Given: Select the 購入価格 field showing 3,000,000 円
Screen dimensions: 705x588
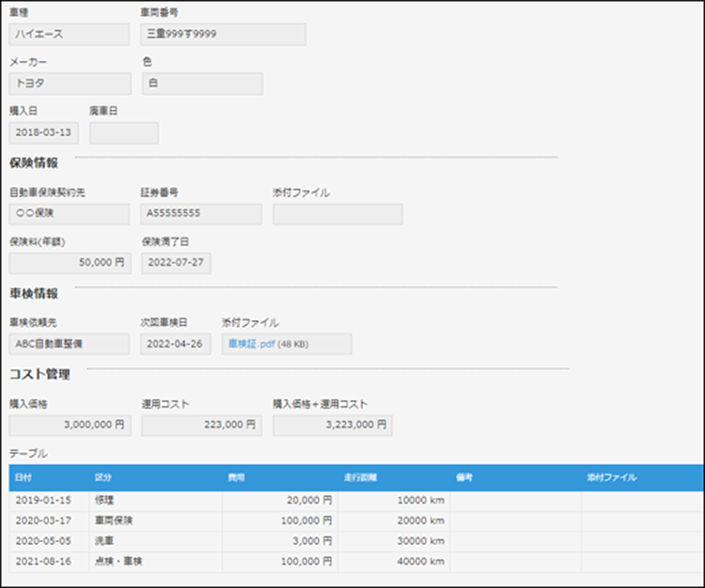Looking at the screenshot, I should point(69,426).
